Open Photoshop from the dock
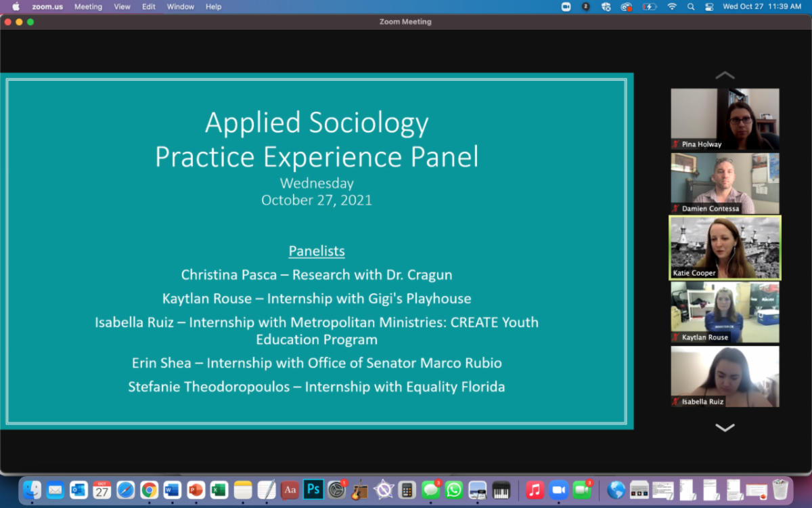Viewport: 812px width, 508px height. [x=313, y=489]
